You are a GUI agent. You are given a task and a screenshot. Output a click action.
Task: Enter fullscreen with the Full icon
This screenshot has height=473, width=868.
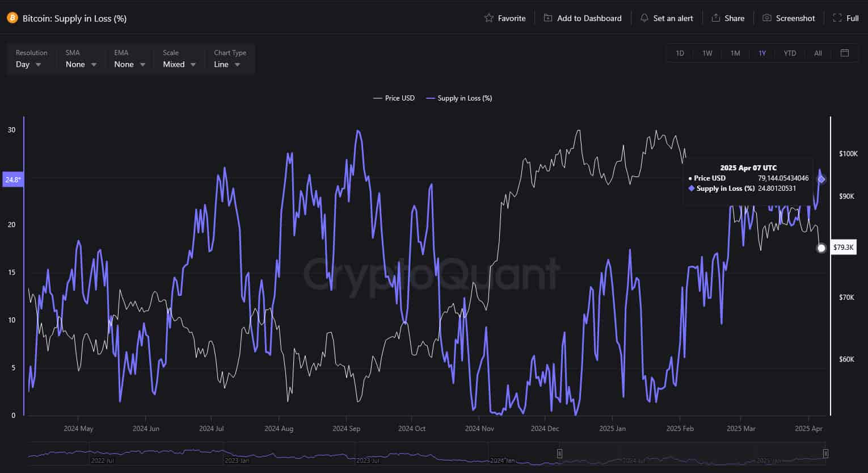(837, 18)
